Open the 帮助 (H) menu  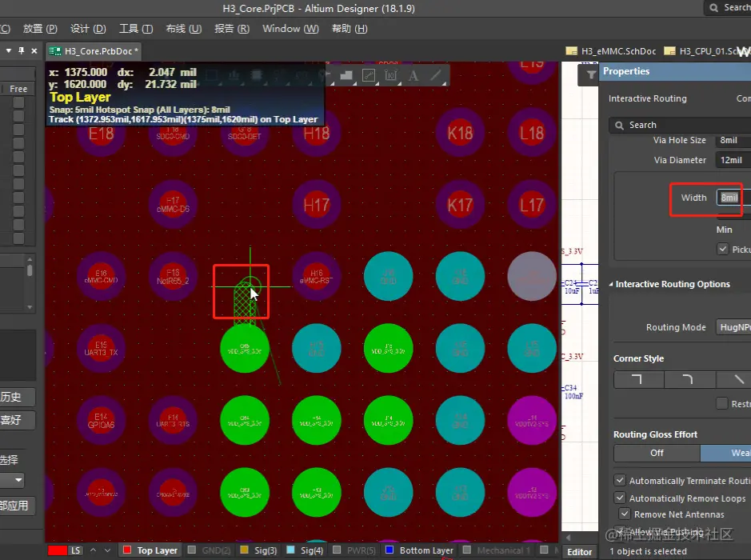point(350,29)
